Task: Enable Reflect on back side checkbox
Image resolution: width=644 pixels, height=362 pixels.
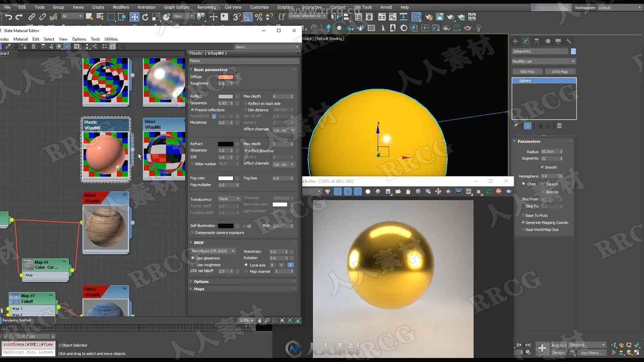Action: pyautogui.click(x=246, y=103)
